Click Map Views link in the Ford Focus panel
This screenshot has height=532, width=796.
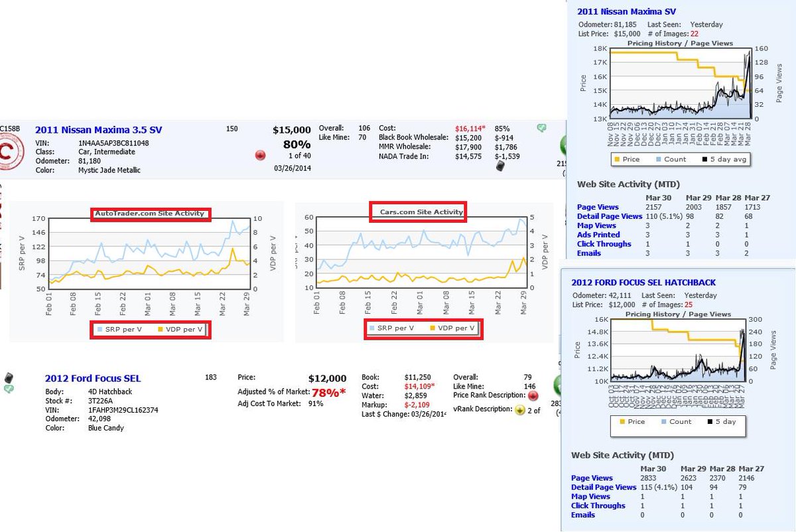click(590, 496)
